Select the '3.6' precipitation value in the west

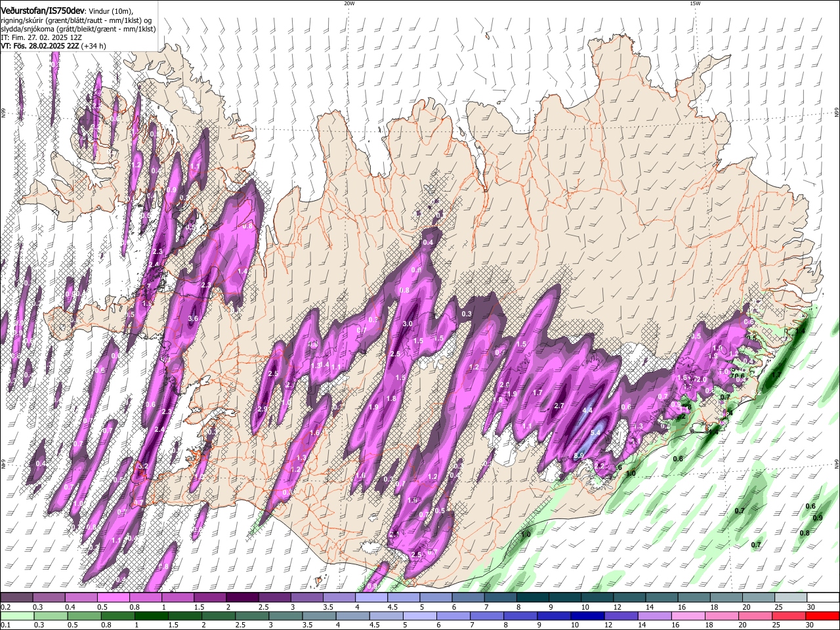tap(193, 319)
